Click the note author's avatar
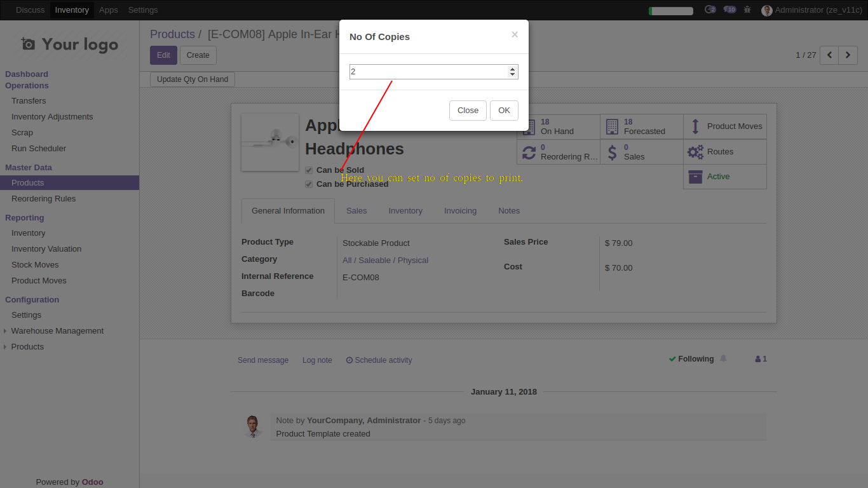The height and width of the screenshot is (488, 868). [253, 426]
